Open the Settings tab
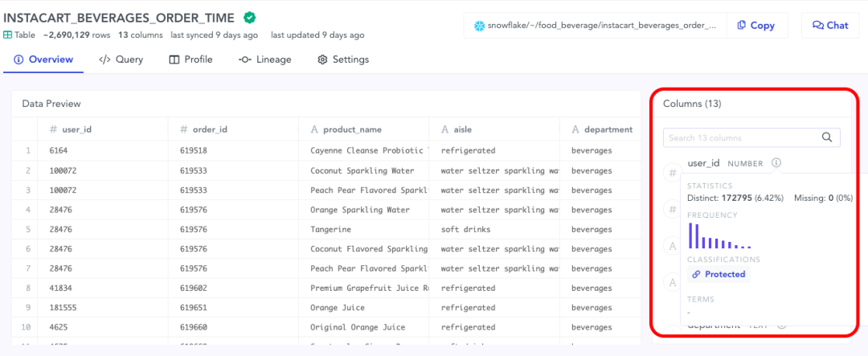The width and height of the screenshot is (868, 356). [343, 59]
